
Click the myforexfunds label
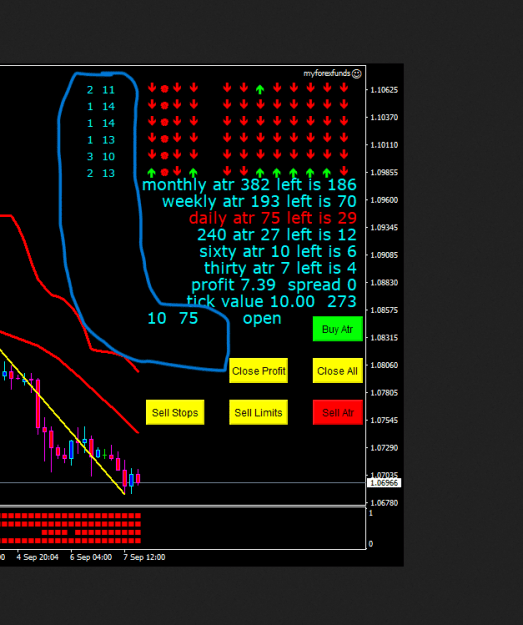tap(327, 73)
